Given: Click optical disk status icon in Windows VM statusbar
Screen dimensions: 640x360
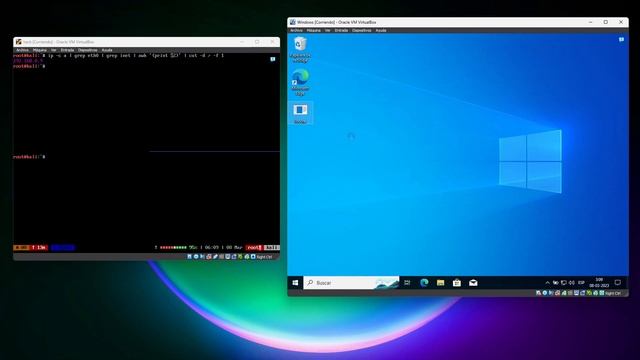Looking at the screenshot, I should [x=544, y=293].
